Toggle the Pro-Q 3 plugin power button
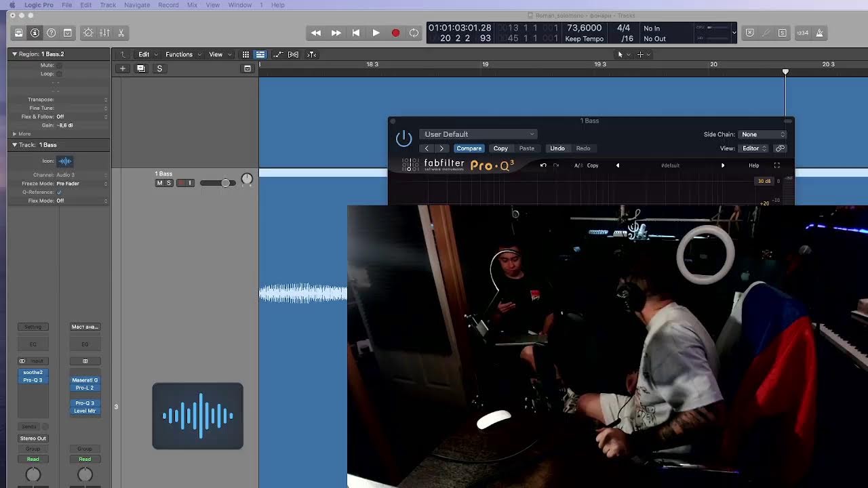This screenshot has width=868, height=488. (403, 138)
